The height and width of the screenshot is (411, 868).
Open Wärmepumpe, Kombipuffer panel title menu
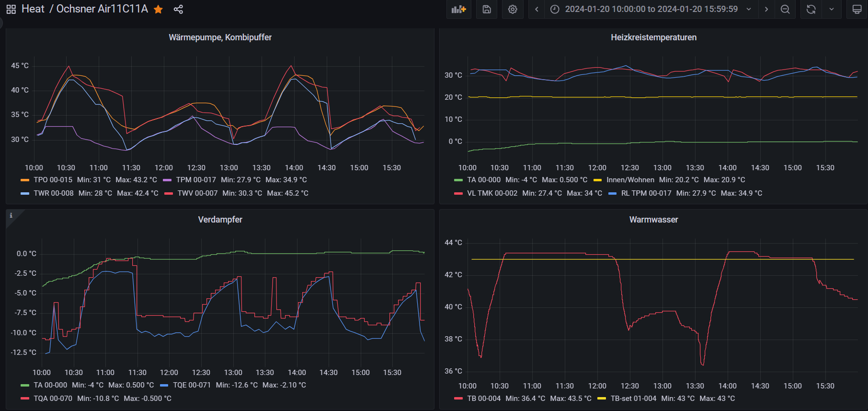(x=220, y=37)
